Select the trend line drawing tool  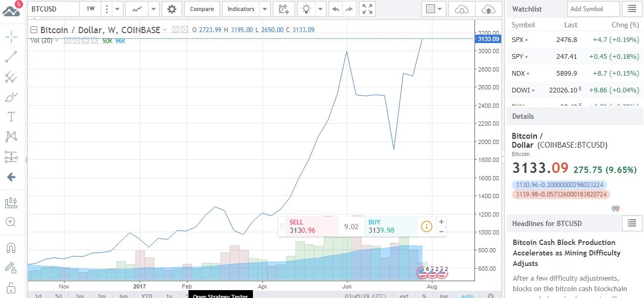[11, 57]
